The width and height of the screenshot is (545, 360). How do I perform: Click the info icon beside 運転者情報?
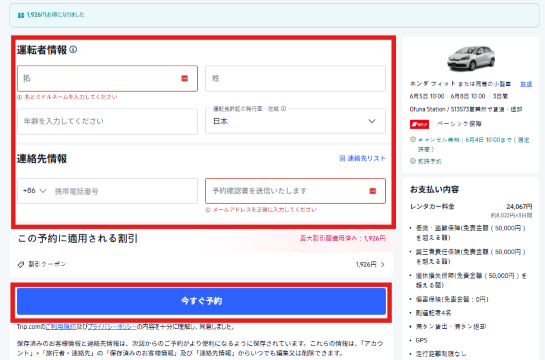click(73, 50)
